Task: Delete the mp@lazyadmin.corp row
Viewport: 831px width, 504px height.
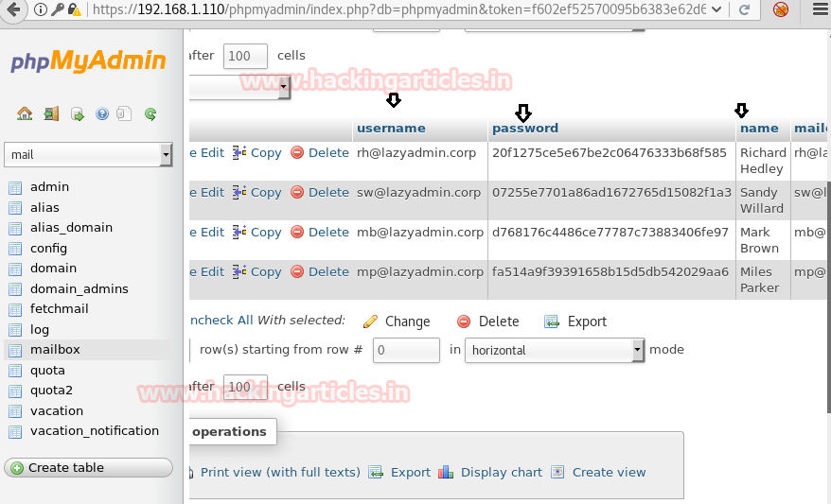Action: (320, 272)
